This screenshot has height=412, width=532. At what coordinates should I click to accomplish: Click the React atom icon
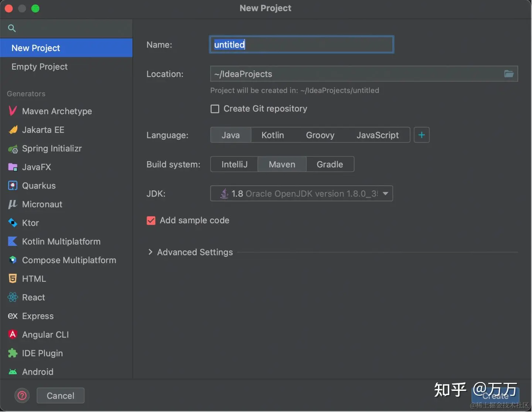point(13,297)
